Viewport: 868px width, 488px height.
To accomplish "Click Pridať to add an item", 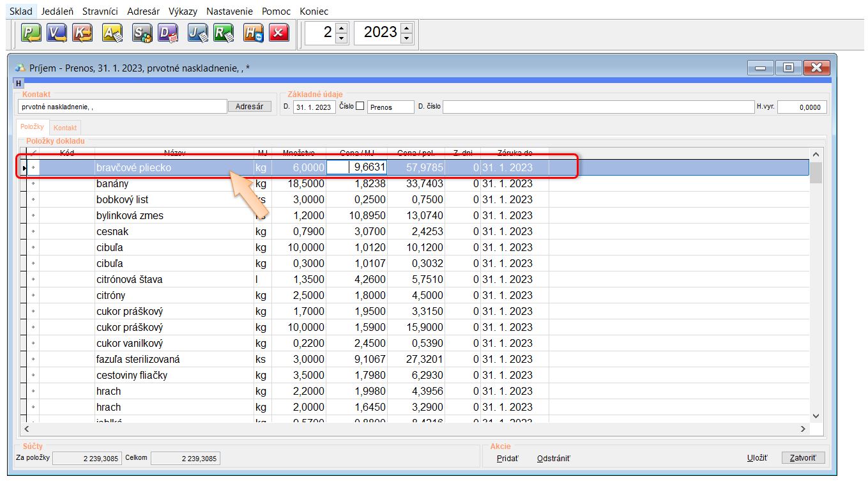I will click(x=508, y=459).
